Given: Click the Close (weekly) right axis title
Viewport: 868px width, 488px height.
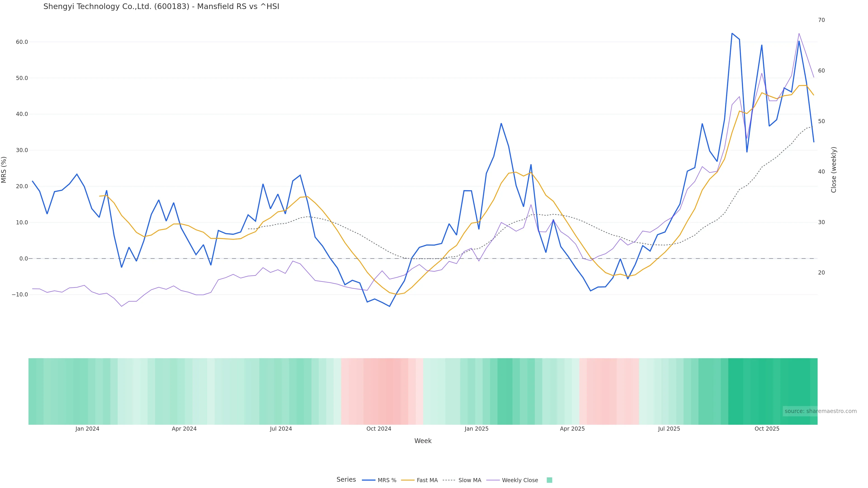Looking at the screenshot, I should click(x=834, y=170).
